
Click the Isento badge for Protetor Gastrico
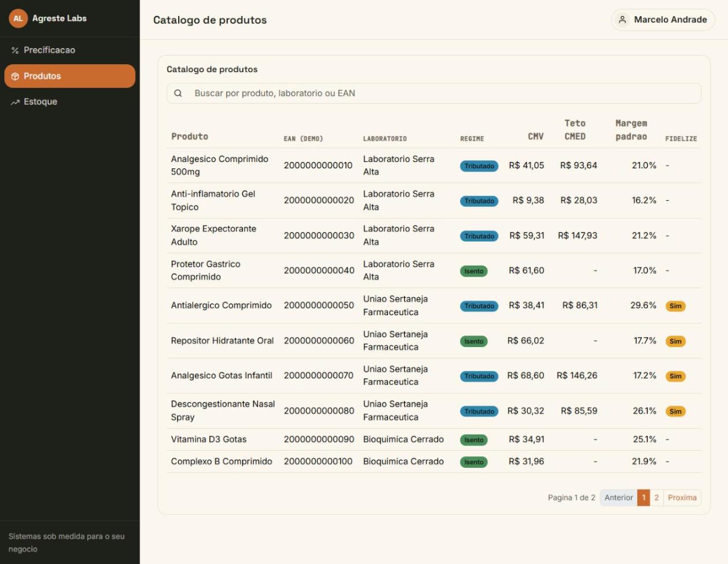(474, 271)
